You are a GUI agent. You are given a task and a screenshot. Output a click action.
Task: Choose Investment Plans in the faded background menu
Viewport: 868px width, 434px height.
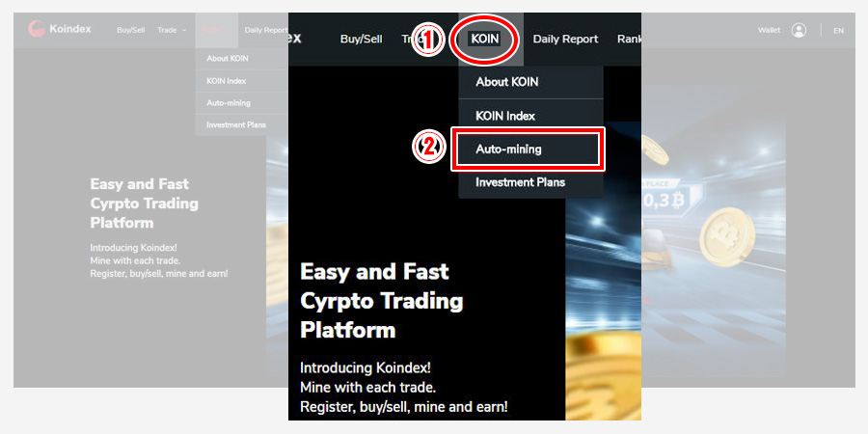[235, 125]
